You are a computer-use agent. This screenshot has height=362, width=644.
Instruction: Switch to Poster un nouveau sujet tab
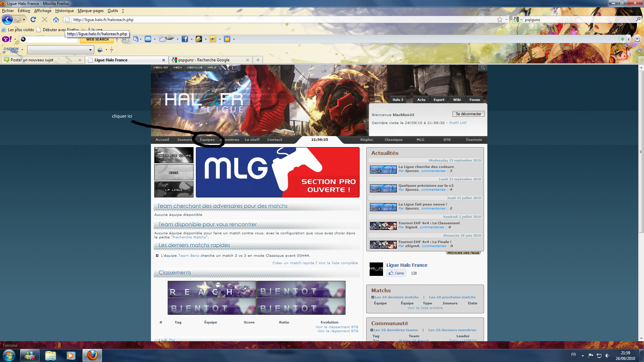pyautogui.click(x=42, y=60)
